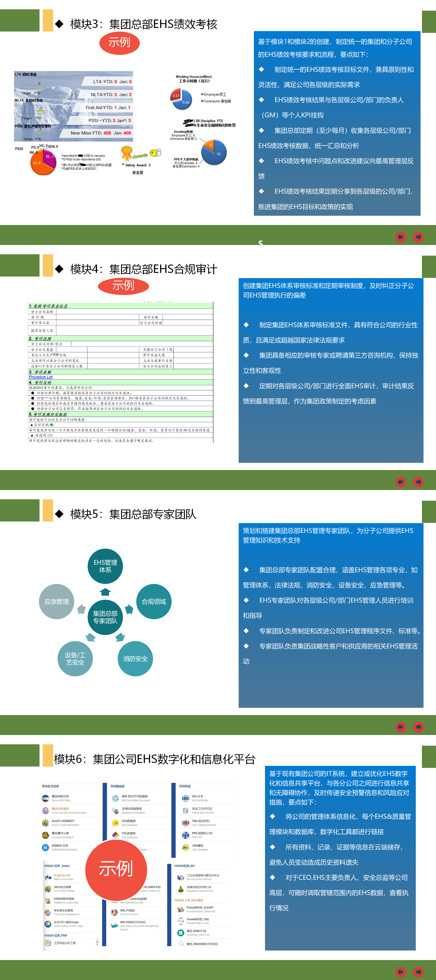The height and width of the screenshot is (980, 436).
Task: Click the 常用数据库 section header
Action: click(x=118, y=786)
